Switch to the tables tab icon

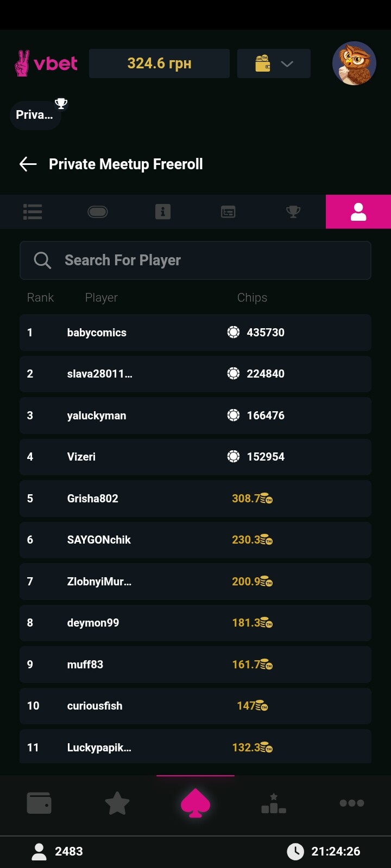tap(98, 212)
